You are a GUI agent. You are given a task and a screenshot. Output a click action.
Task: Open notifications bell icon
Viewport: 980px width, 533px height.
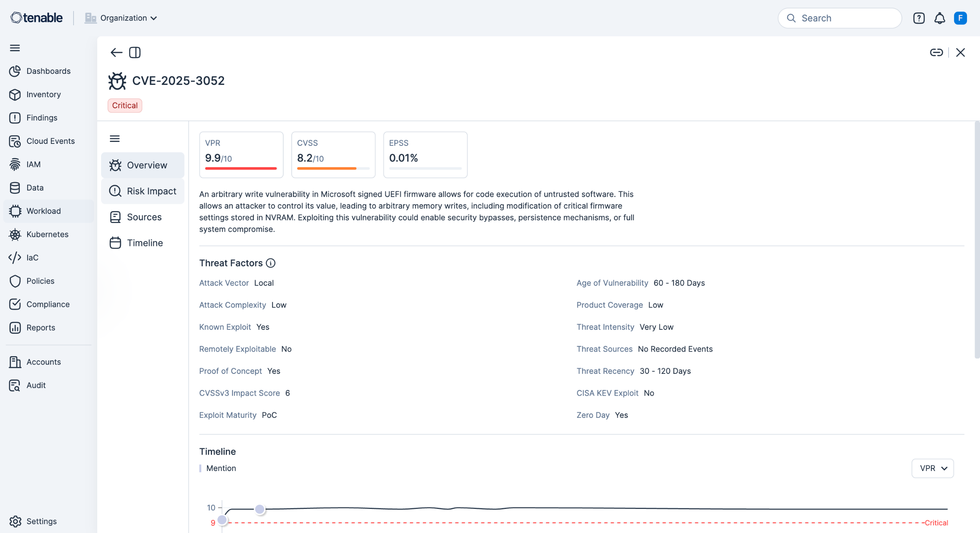point(939,18)
